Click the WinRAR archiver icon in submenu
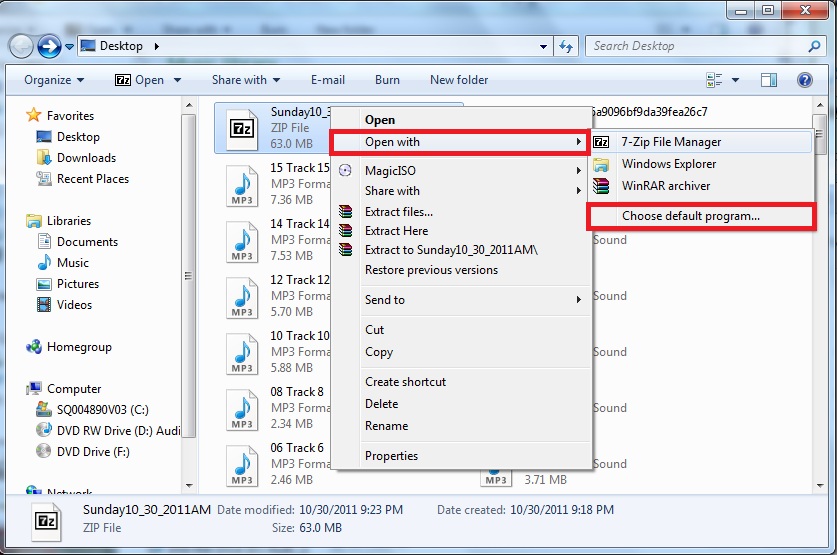The image size is (837, 555). click(601, 186)
